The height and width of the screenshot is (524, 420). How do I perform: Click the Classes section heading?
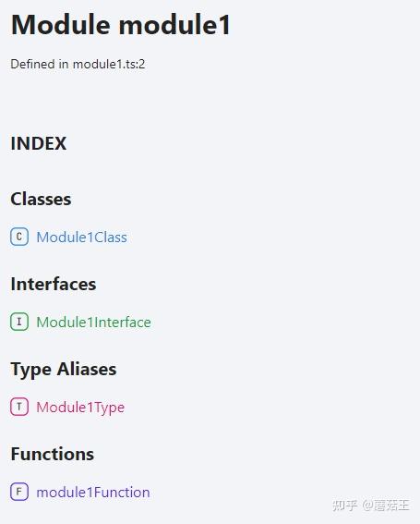tap(41, 200)
